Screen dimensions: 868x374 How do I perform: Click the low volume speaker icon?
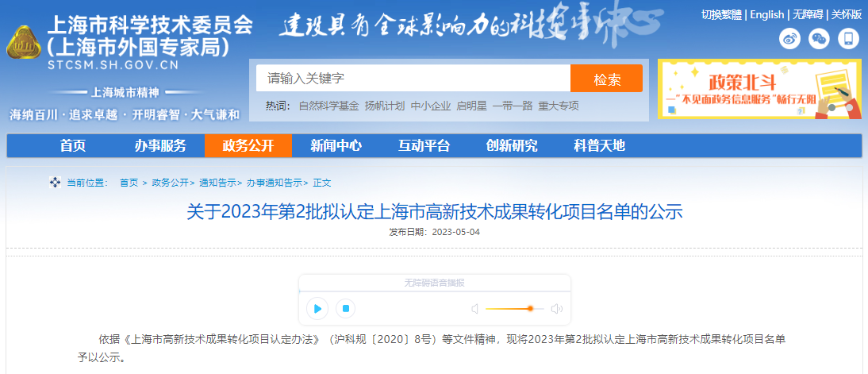click(x=474, y=309)
